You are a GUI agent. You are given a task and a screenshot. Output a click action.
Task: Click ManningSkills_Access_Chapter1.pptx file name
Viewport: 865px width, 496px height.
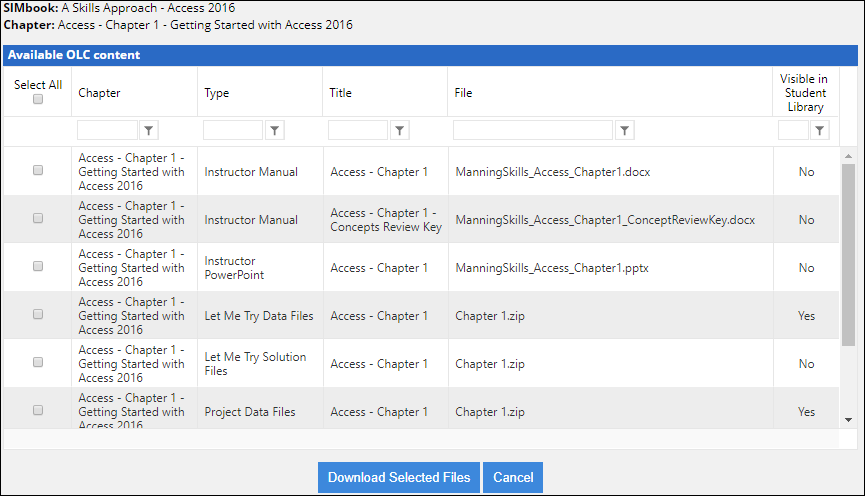tap(552, 268)
